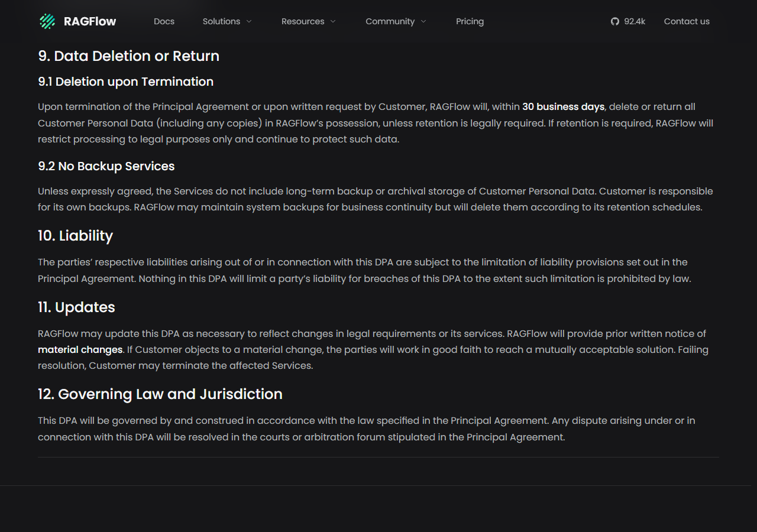
Task: Open the Resources menu
Action: coord(303,21)
